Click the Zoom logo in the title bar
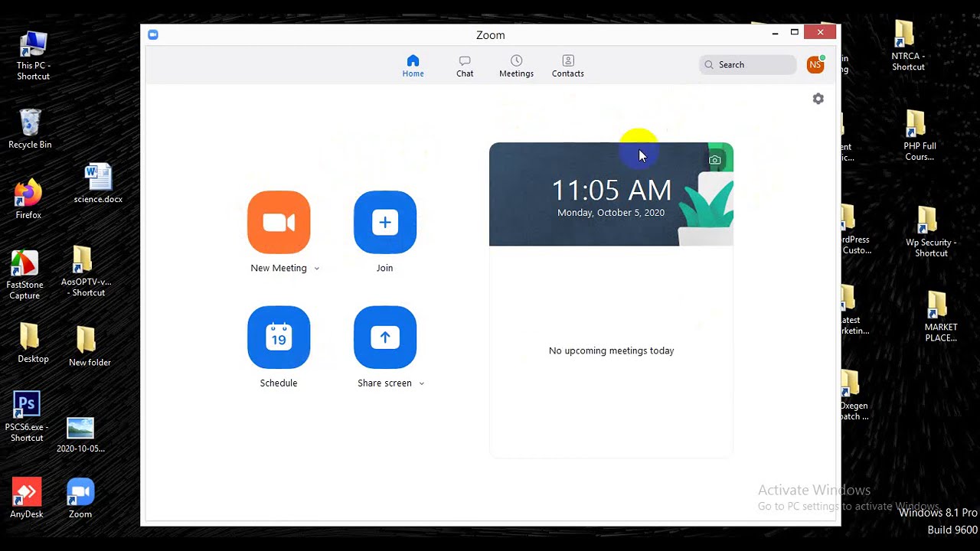Screen dimensions: 980x551 (x=153, y=34)
